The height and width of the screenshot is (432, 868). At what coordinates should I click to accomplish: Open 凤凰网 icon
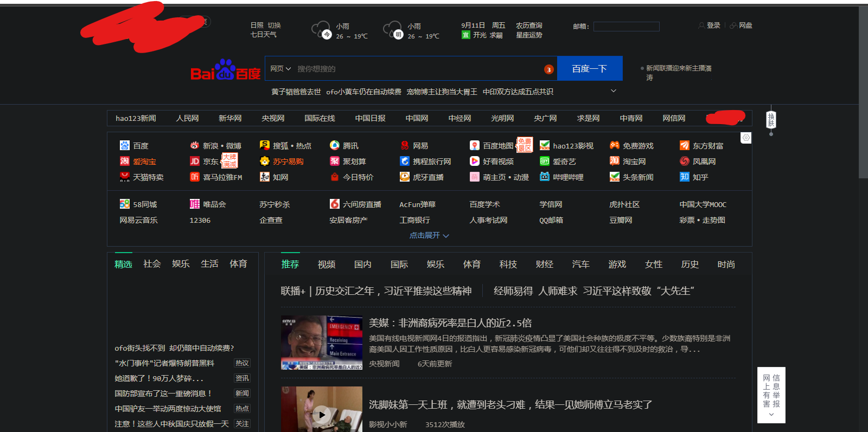[685, 161]
